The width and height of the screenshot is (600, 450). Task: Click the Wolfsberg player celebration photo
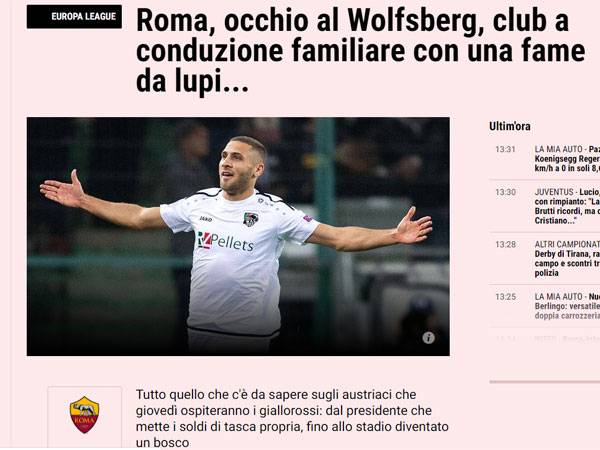point(238,236)
